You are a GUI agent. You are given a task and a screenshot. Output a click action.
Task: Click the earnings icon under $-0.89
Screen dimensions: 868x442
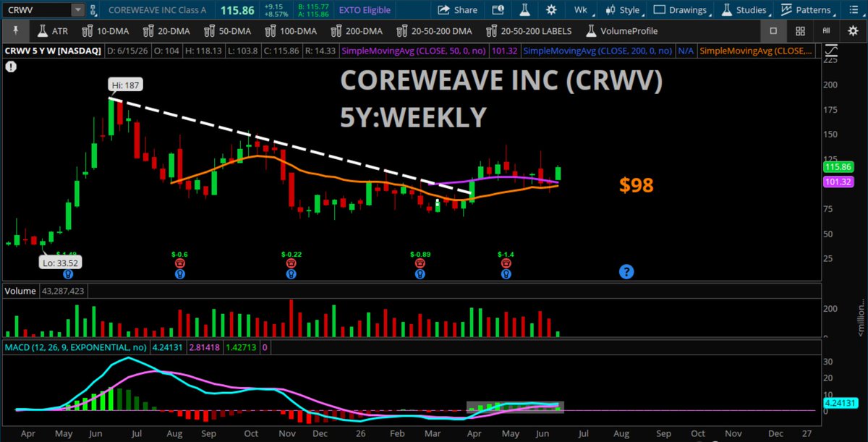click(420, 265)
